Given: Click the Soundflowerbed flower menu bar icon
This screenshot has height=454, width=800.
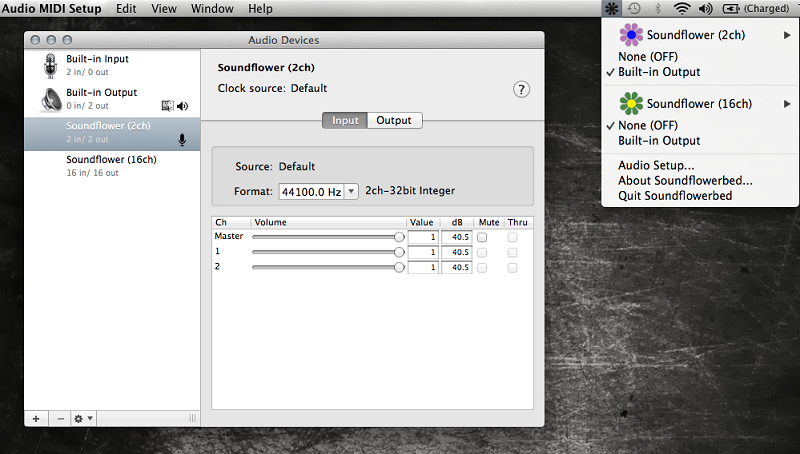Looking at the screenshot, I should (611, 8).
